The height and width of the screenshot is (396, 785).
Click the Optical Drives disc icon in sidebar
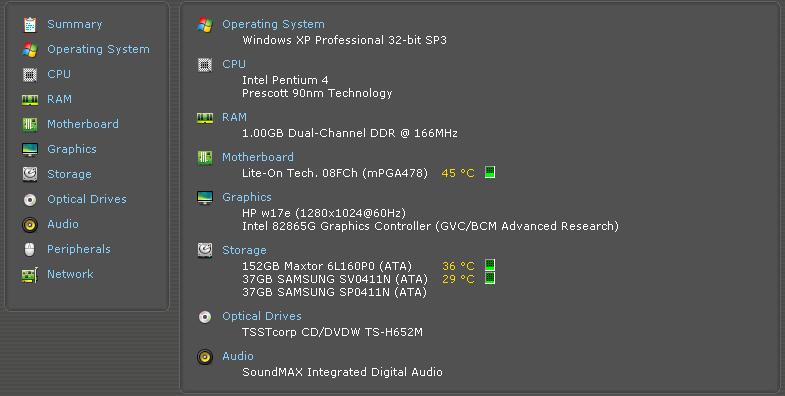click(x=30, y=200)
